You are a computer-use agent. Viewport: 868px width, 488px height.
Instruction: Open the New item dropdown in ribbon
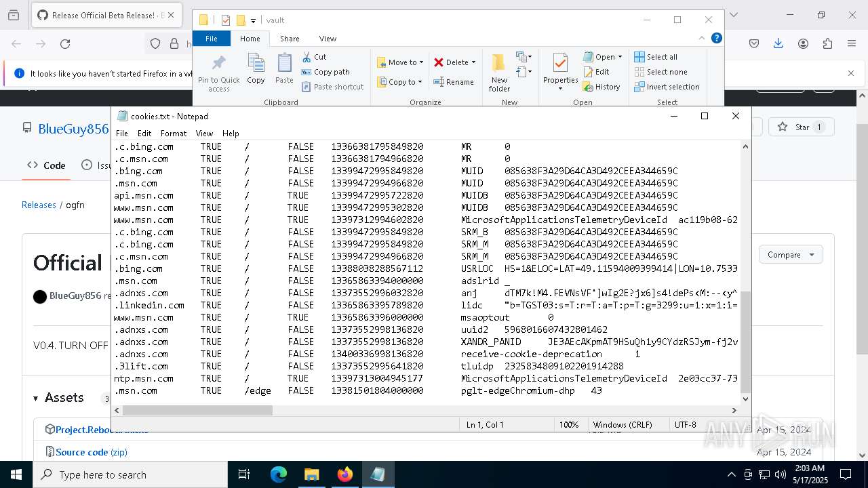(x=523, y=57)
